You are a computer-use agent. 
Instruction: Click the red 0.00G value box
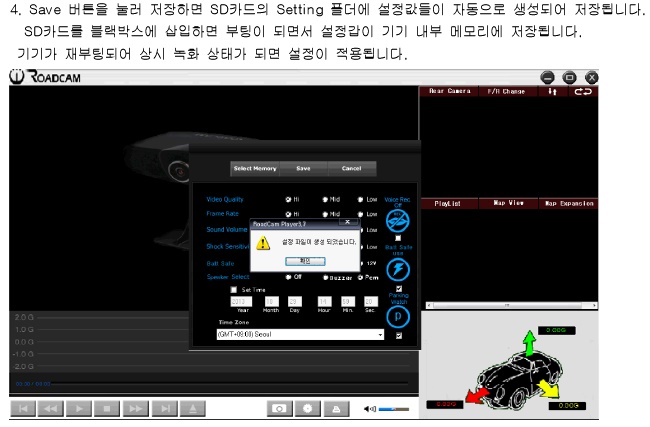[445, 404]
